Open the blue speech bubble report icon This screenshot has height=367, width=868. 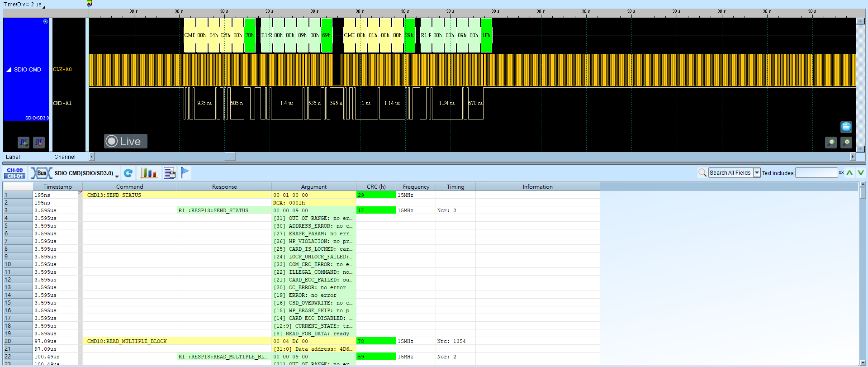tap(846, 127)
